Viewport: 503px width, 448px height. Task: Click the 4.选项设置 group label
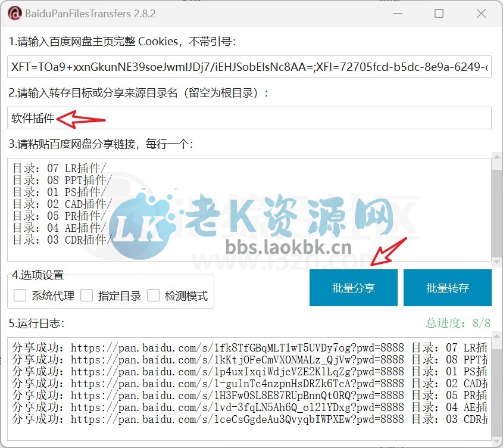[38, 275]
